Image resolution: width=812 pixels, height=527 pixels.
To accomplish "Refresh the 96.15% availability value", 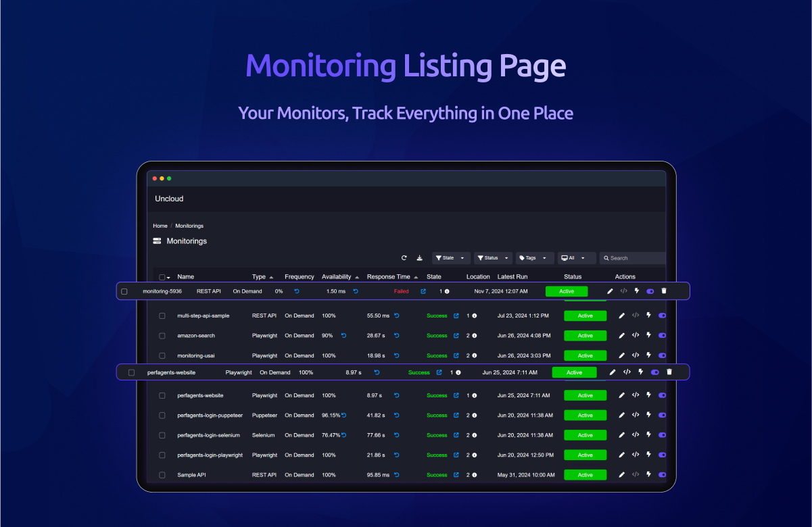I will tap(343, 415).
